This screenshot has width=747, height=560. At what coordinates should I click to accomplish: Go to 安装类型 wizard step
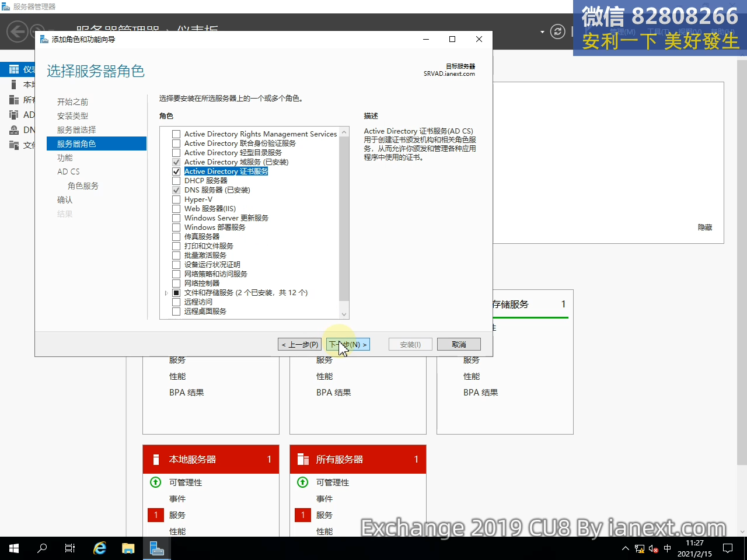tap(72, 116)
